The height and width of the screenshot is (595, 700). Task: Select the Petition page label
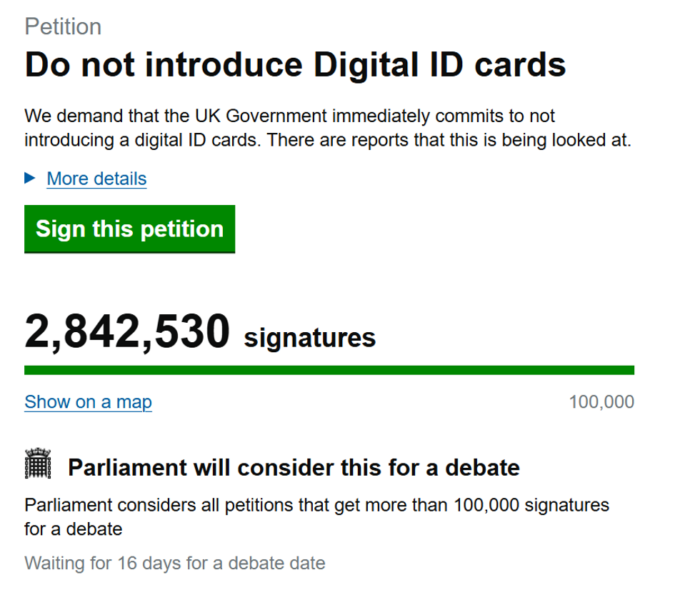tap(63, 27)
